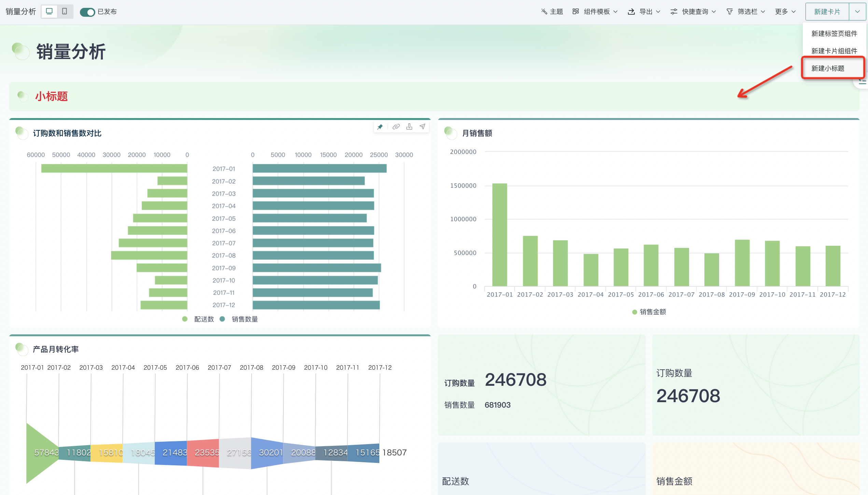Toggle 销售金额 legend in monthly chart
Image resolution: width=868 pixels, height=495 pixels.
(x=649, y=312)
